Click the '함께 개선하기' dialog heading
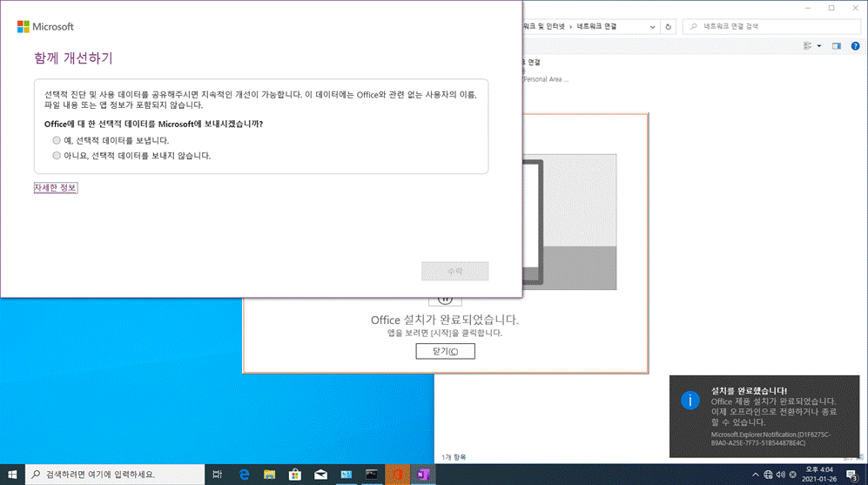This screenshot has height=485, width=868. 73,58
